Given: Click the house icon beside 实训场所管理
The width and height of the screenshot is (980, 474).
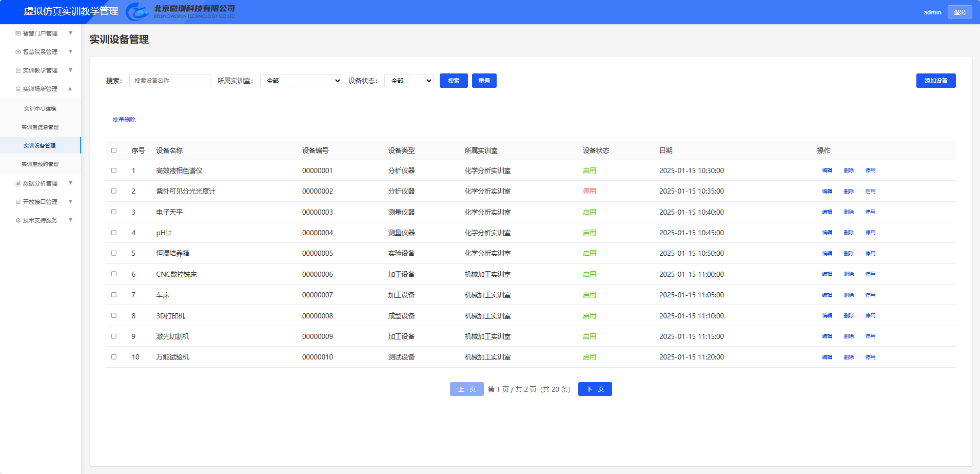Looking at the screenshot, I should pyautogui.click(x=18, y=89).
